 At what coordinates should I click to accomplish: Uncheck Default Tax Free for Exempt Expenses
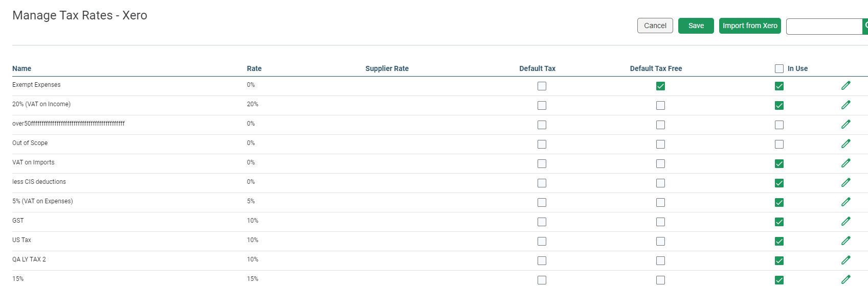pyautogui.click(x=660, y=86)
